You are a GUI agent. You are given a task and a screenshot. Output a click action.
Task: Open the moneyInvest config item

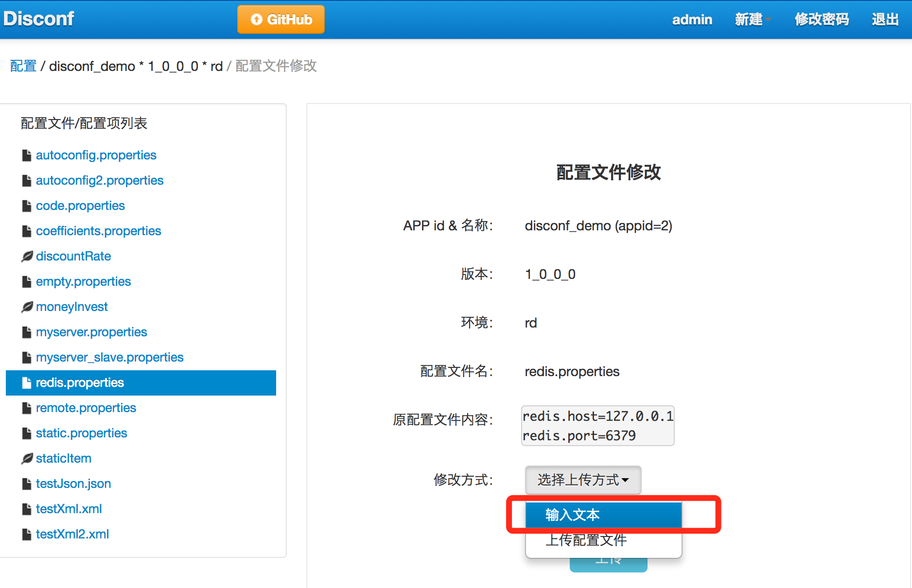(x=72, y=307)
